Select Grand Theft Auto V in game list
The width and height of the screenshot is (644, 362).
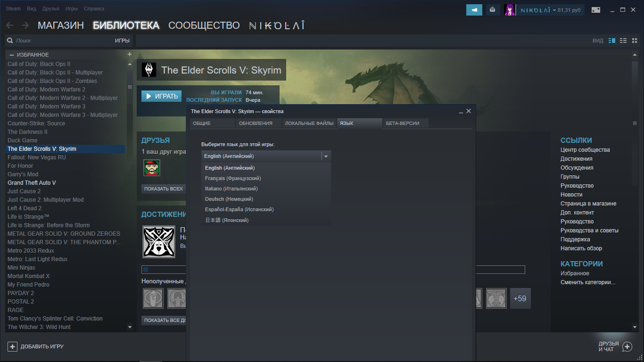pyautogui.click(x=32, y=183)
